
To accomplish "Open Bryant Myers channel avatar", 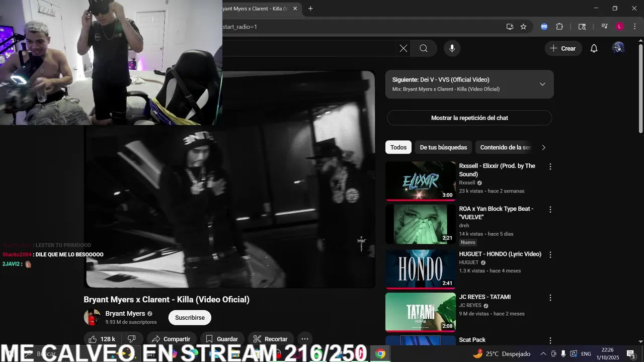I will (92, 318).
